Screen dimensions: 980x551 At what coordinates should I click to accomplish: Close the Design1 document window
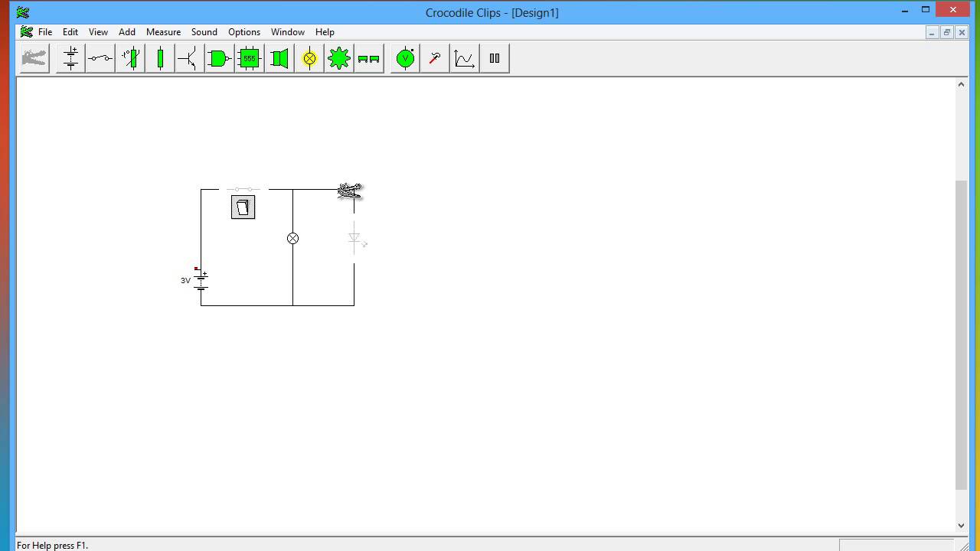962,32
